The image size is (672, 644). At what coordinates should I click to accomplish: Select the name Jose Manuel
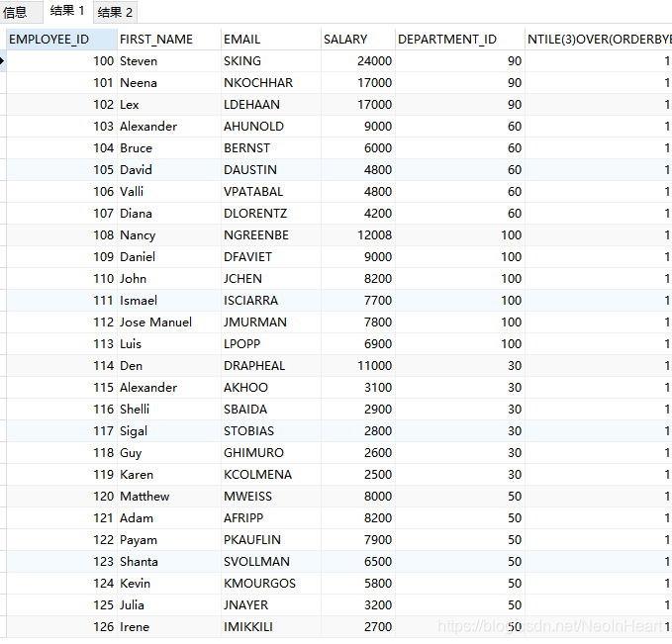(169, 322)
